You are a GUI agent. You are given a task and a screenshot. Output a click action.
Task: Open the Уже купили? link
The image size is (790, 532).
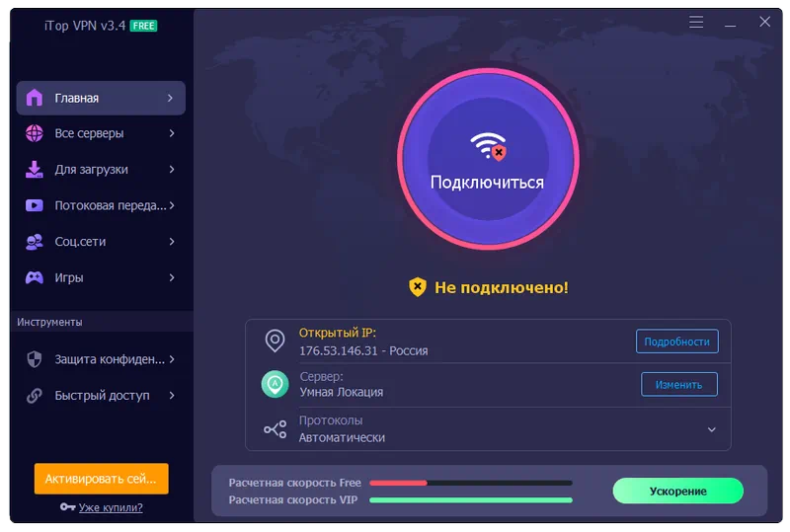(111, 507)
